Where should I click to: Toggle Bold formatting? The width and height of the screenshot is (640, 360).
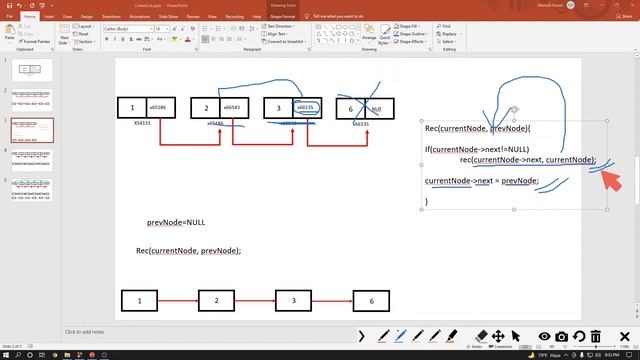[x=107, y=39]
